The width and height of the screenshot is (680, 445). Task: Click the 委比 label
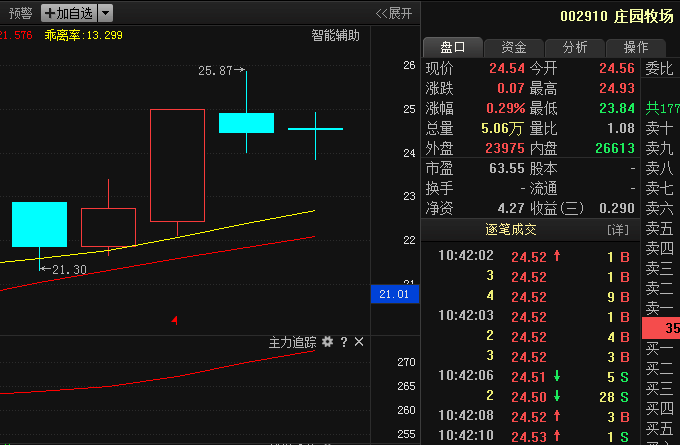pos(659,68)
